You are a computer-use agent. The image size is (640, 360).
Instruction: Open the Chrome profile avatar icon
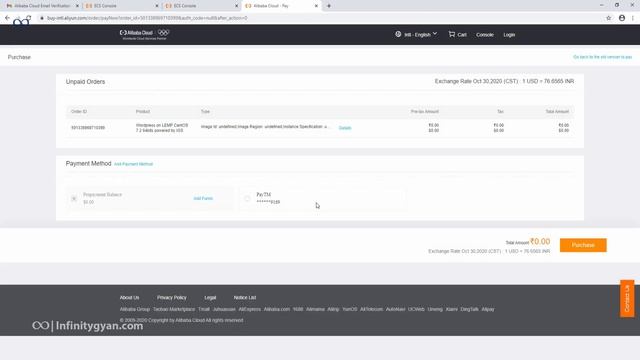pos(622,18)
